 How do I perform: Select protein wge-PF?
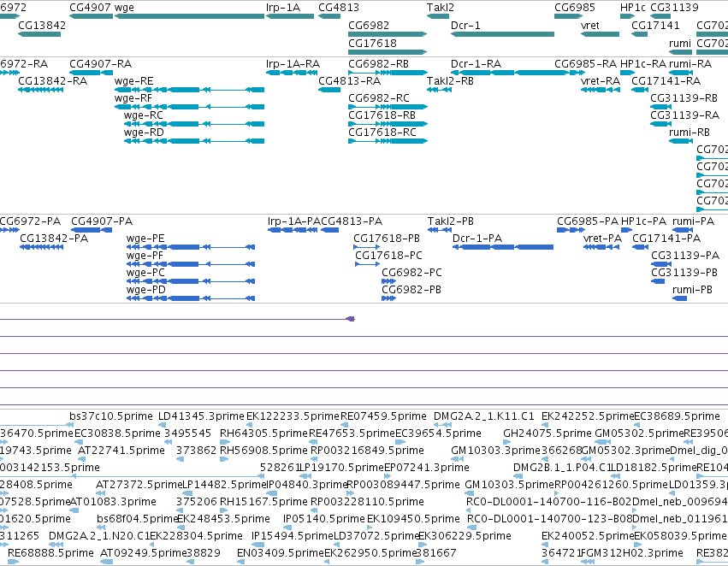[191, 264]
